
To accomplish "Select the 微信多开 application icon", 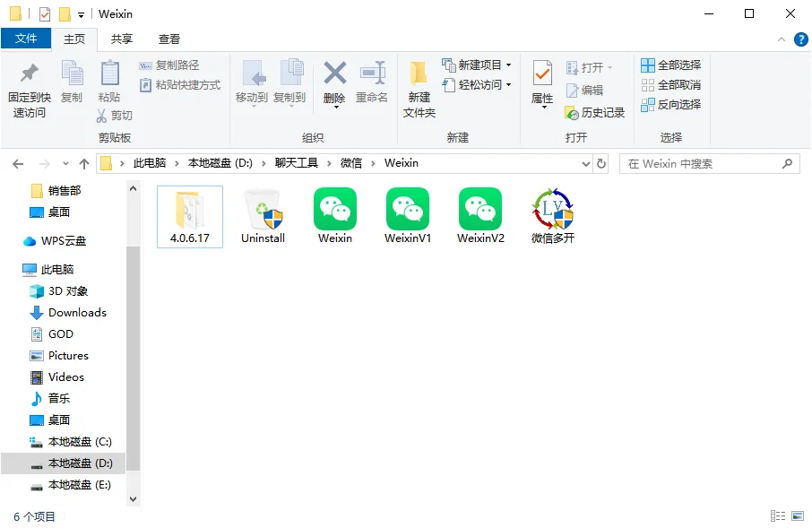I will (x=553, y=217).
